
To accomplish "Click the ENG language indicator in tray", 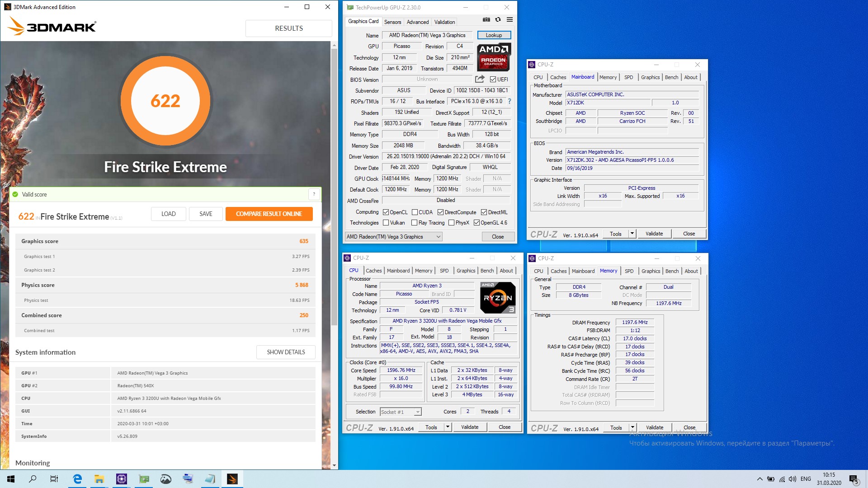I will point(806,479).
